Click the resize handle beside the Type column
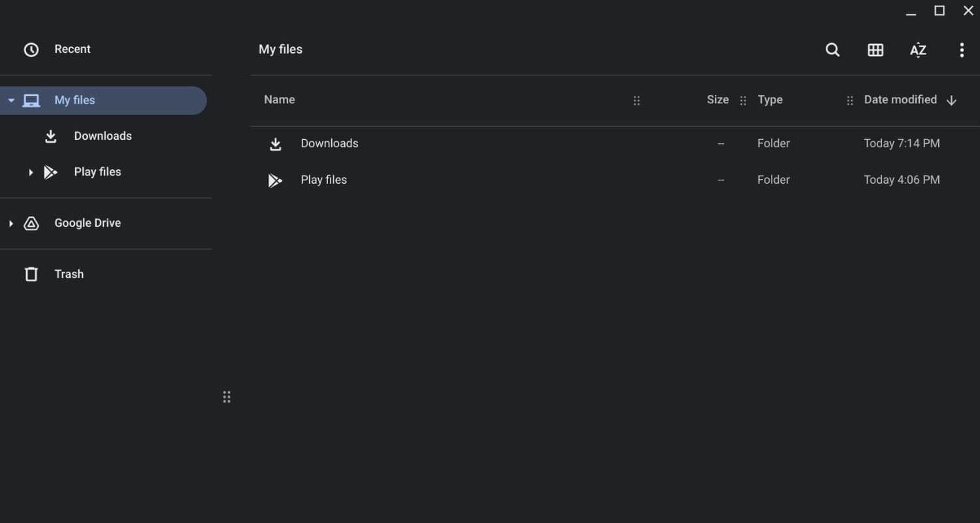 click(x=850, y=101)
